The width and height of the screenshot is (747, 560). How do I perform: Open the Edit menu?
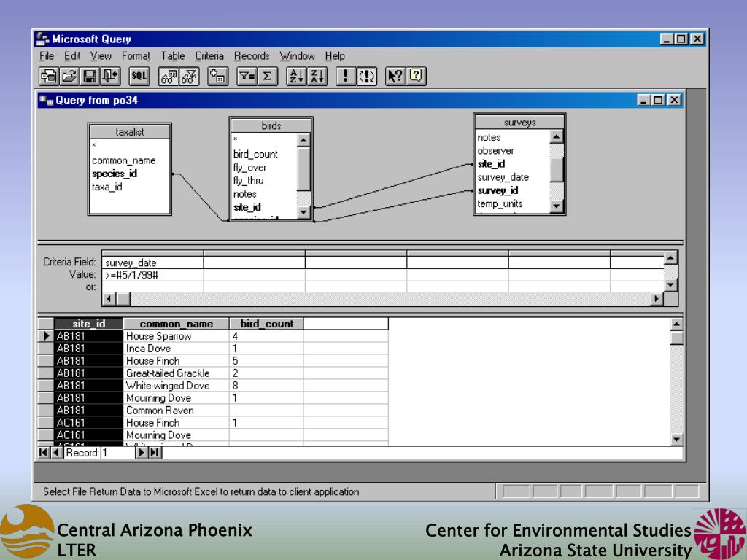72,56
